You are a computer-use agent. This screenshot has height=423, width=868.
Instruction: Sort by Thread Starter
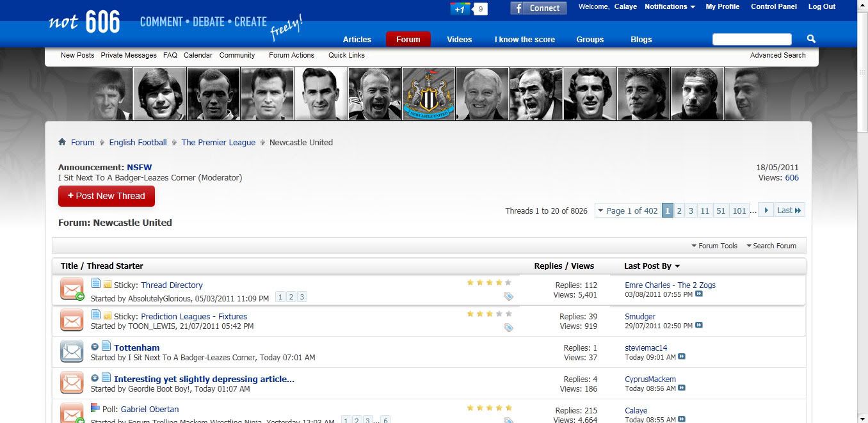pos(115,266)
